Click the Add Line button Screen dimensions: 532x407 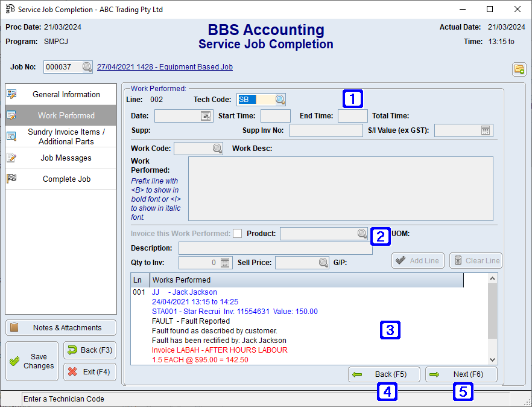(417, 260)
